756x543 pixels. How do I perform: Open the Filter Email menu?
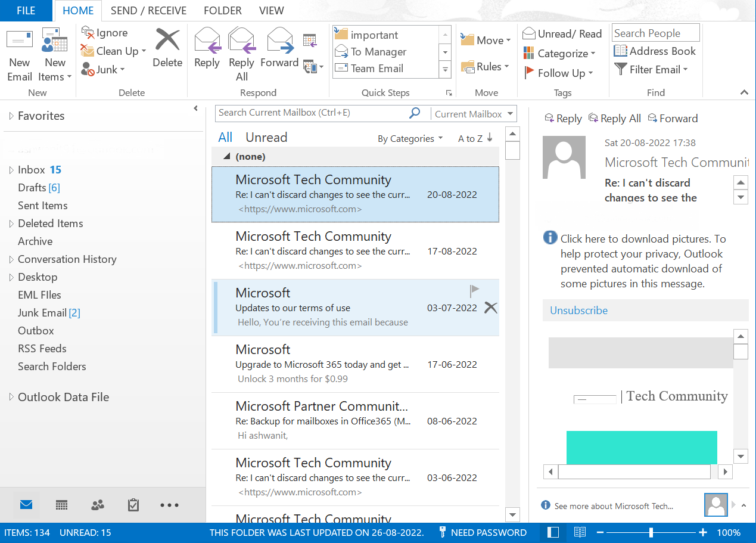(x=651, y=70)
